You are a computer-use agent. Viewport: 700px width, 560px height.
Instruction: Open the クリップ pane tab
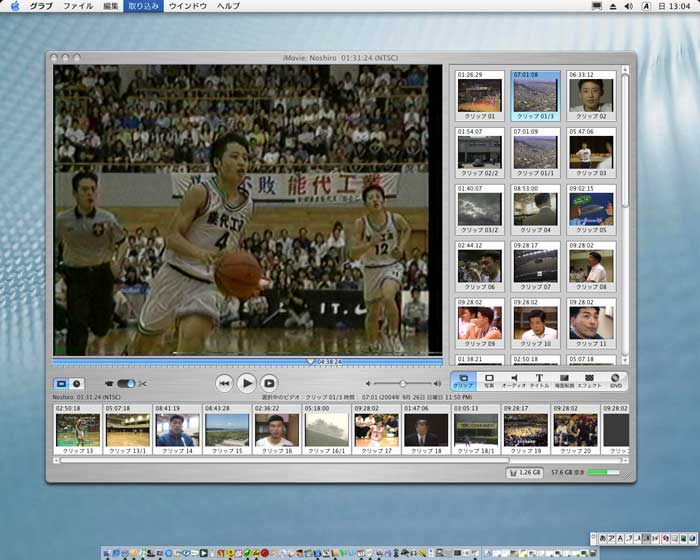coord(463,381)
